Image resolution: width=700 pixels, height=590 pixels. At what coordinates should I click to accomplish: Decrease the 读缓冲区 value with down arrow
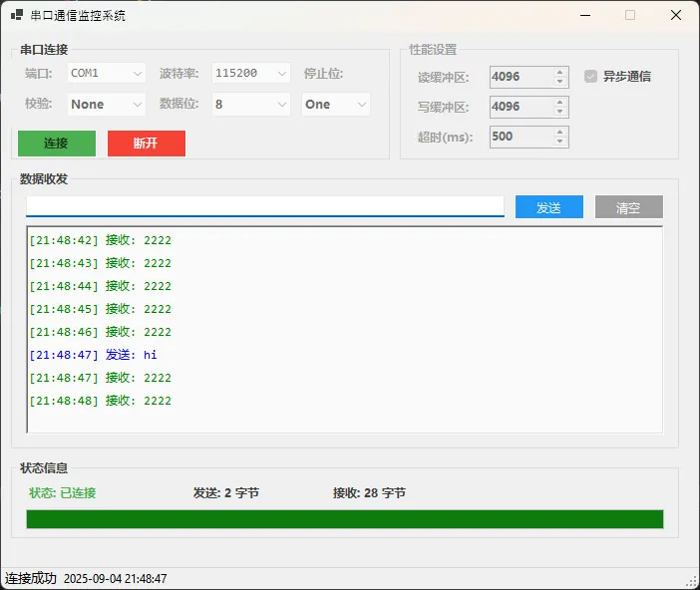pyautogui.click(x=559, y=82)
